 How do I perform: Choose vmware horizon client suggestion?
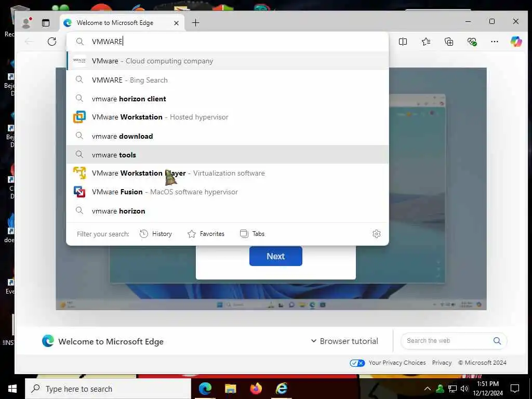tap(228, 99)
